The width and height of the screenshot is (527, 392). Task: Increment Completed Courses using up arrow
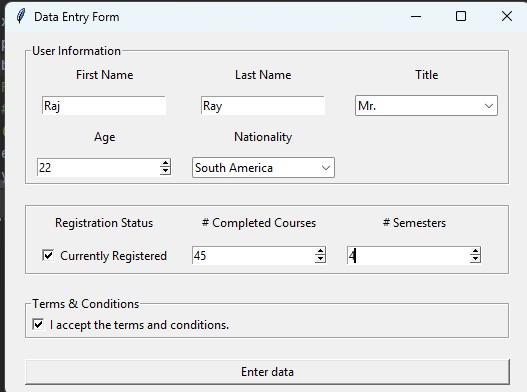click(x=320, y=251)
